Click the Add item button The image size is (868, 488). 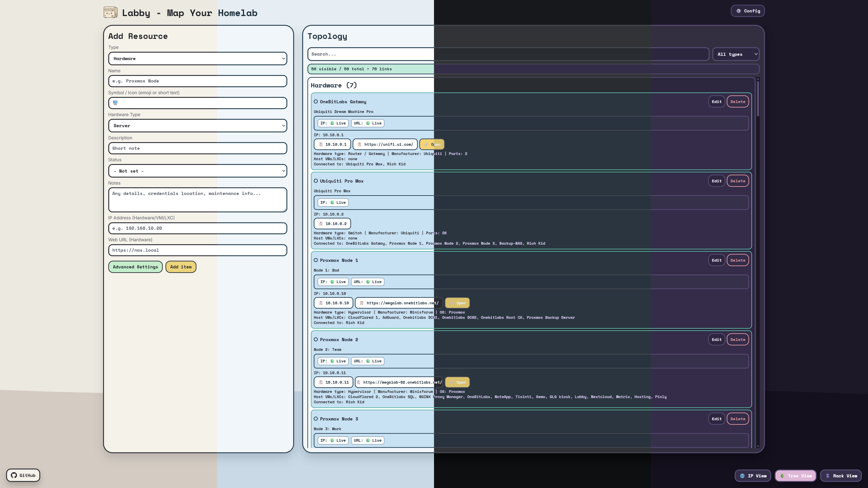point(181,267)
